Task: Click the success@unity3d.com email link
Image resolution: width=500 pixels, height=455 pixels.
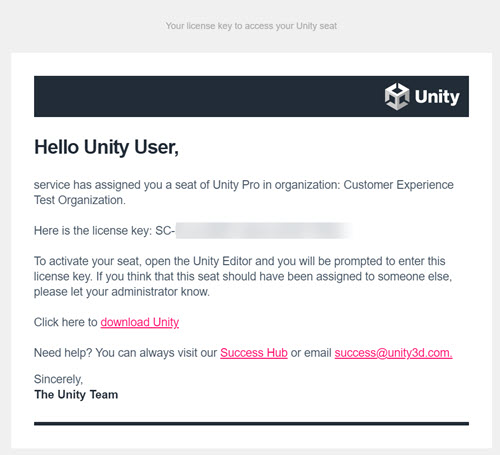Action: (x=393, y=353)
